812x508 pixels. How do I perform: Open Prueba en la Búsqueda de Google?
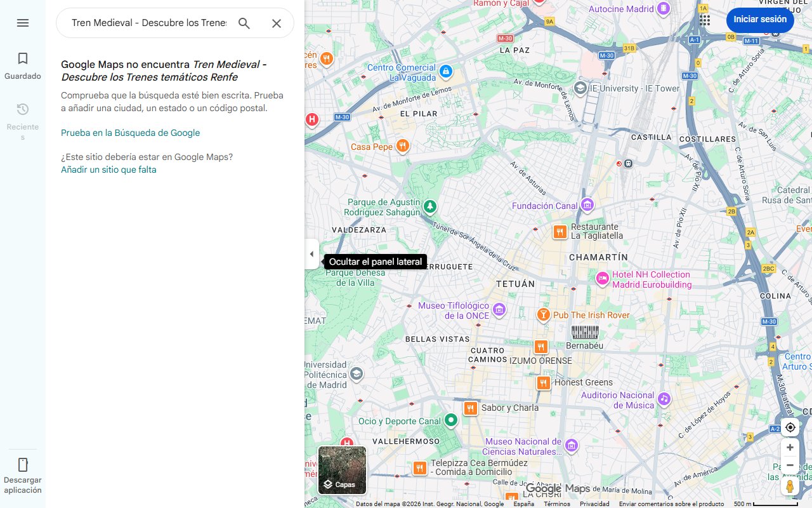[x=130, y=133]
